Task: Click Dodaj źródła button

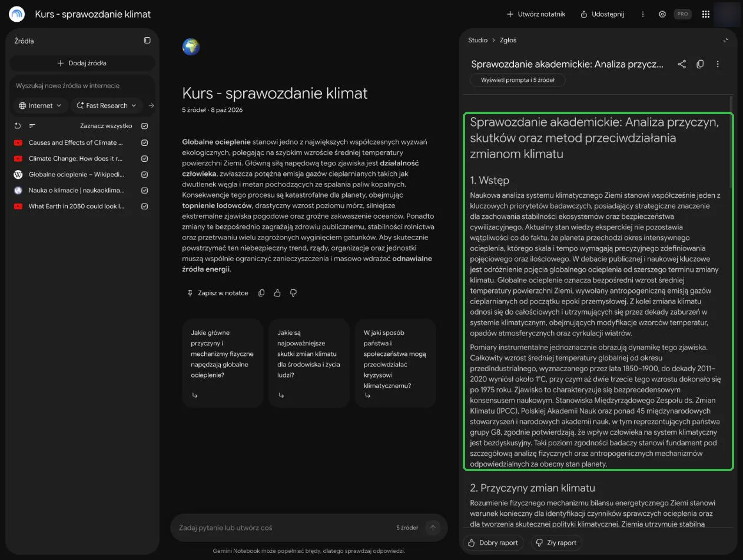Action: tap(82, 63)
